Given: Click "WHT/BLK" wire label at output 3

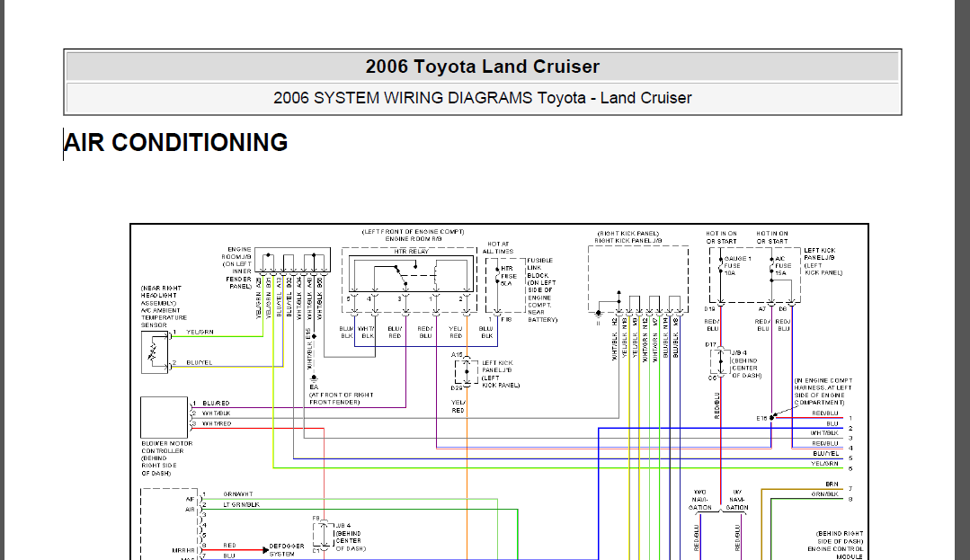Looking at the screenshot, I should pyautogui.click(x=824, y=434).
